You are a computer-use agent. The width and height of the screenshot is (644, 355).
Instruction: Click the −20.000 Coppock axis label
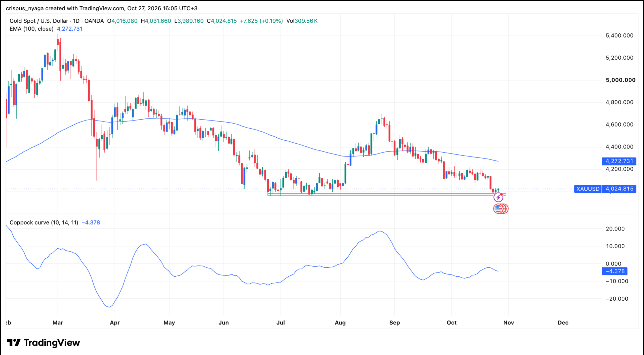[617, 299]
